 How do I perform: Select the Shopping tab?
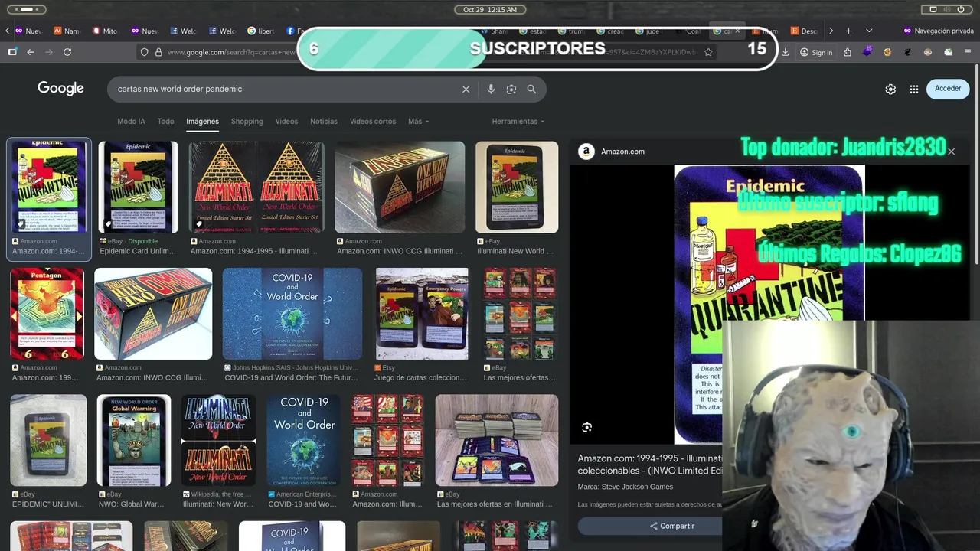[247, 121]
